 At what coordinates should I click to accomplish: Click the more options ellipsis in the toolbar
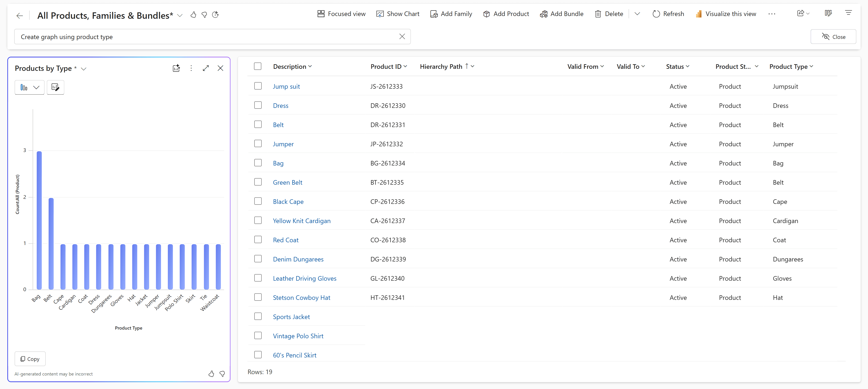point(772,14)
